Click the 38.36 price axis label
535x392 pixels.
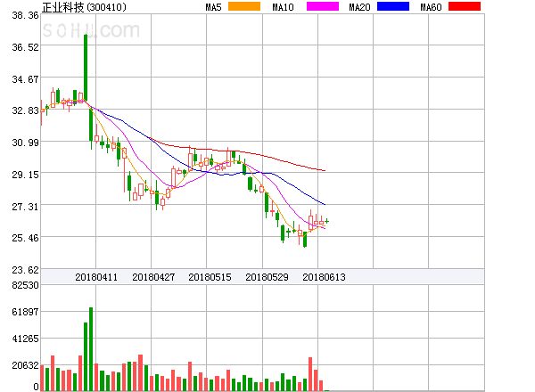25,15
